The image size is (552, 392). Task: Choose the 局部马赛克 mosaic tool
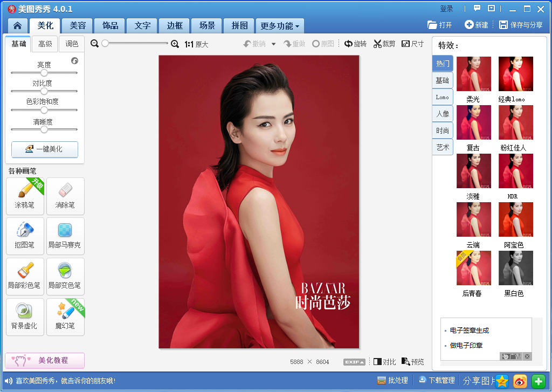tap(65, 236)
